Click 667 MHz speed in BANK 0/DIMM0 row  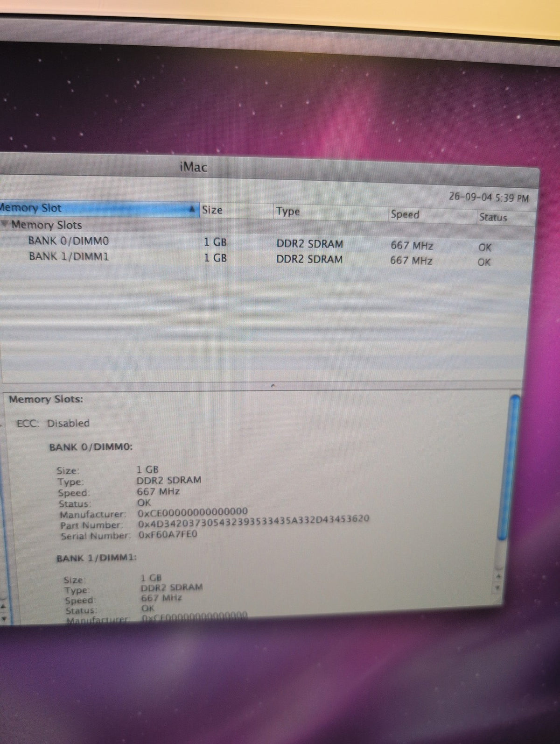click(x=412, y=246)
